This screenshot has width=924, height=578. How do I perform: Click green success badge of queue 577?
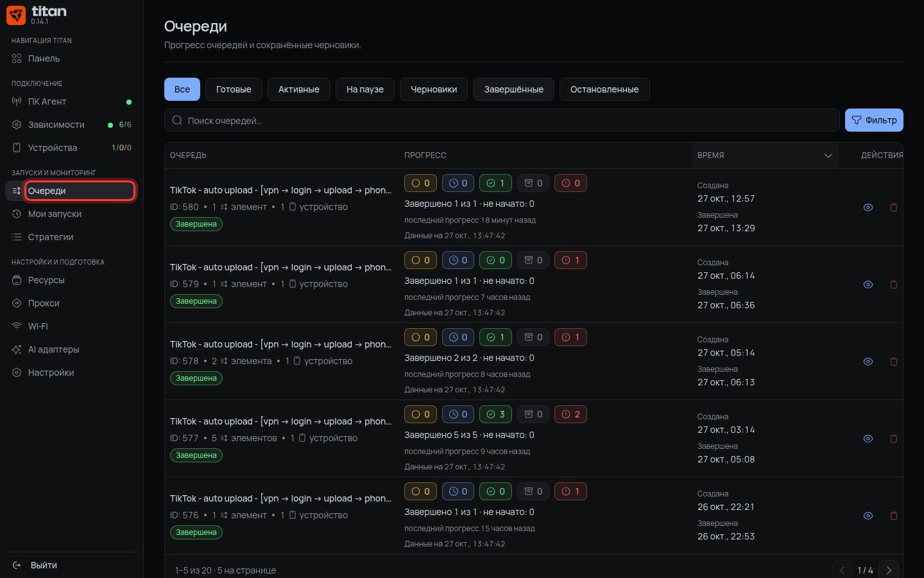[495, 414]
